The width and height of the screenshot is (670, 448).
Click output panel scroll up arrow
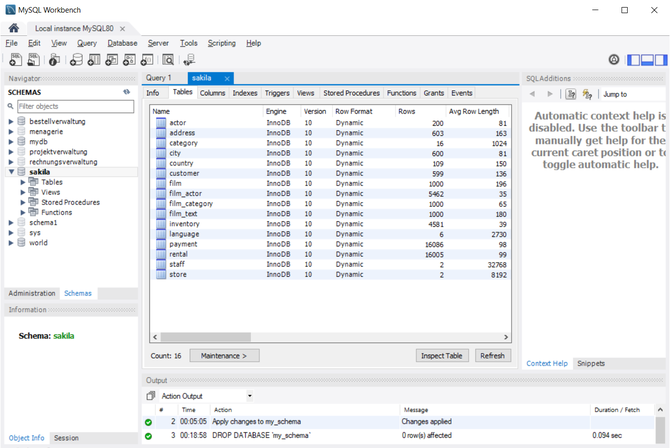click(660, 410)
